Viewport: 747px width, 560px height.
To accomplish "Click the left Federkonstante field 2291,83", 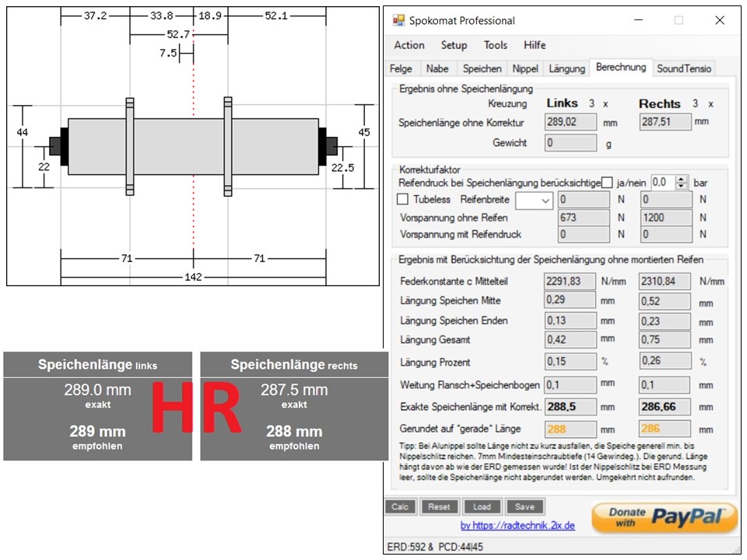I will [570, 282].
